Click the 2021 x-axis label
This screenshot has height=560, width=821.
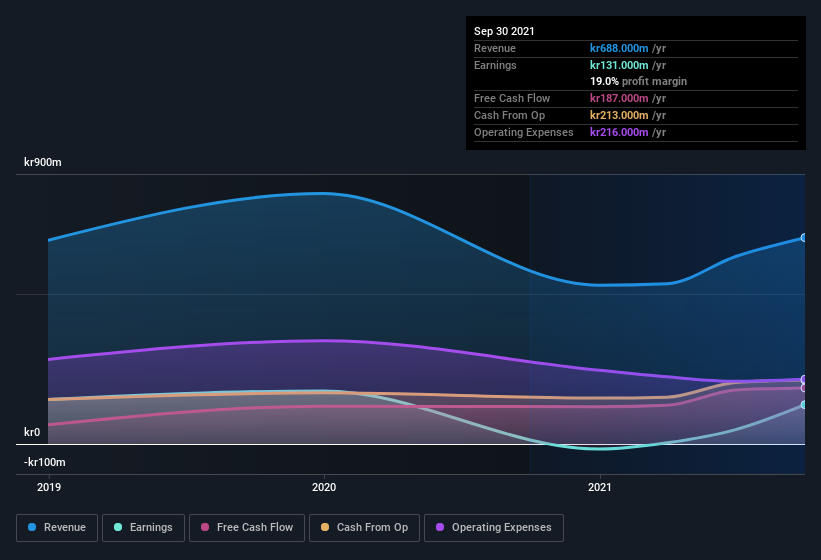(x=600, y=487)
